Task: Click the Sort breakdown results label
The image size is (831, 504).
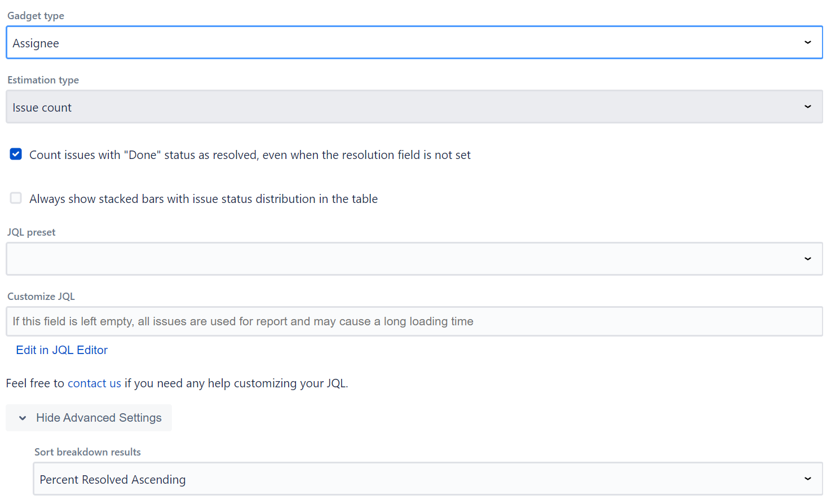Action: (87, 452)
